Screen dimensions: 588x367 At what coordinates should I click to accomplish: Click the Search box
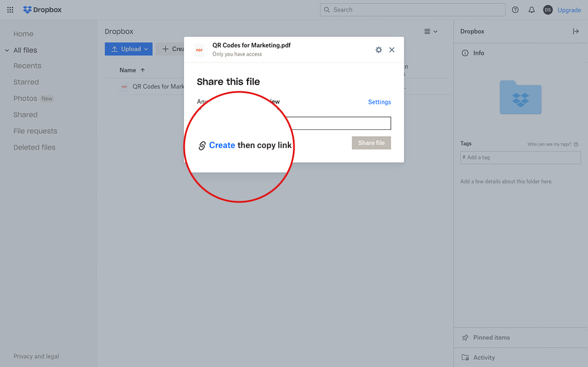click(x=412, y=10)
